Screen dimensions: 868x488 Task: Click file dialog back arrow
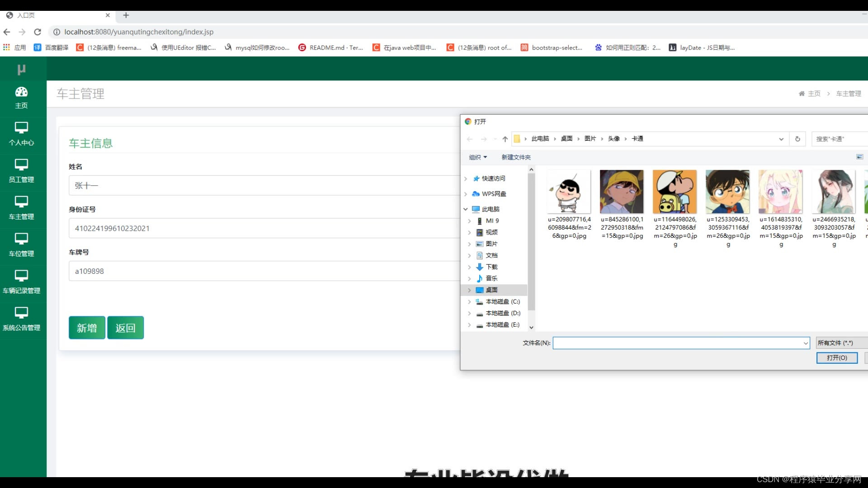(470, 139)
